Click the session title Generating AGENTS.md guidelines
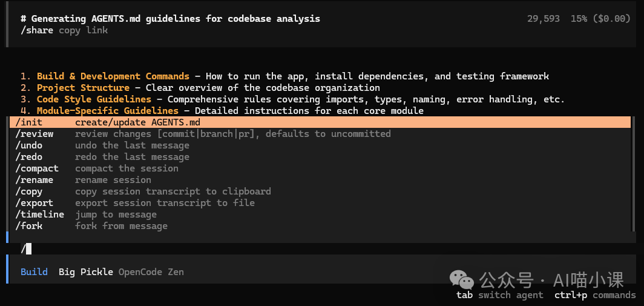Screen dimensions: 644x306 pyautogui.click(x=176, y=19)
